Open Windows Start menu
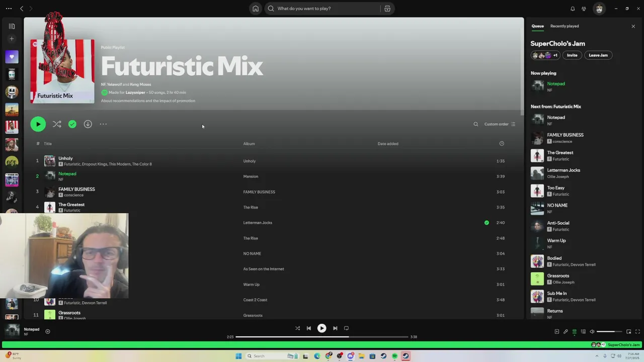The height and width of the screenshot is (362, 644). 238,356
